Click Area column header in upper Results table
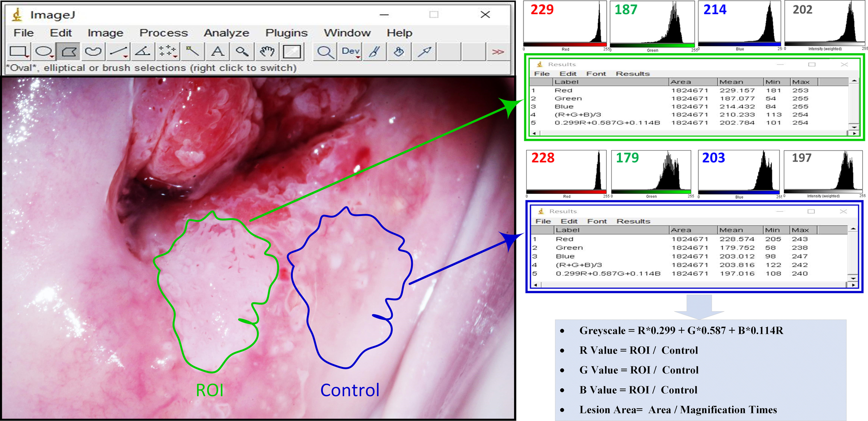 coord(693,82)
